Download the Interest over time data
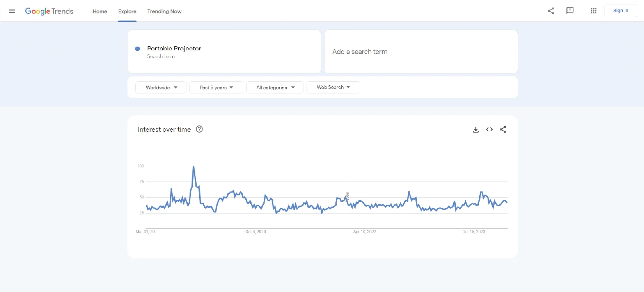644x292 pixels. tap(476, 130)
